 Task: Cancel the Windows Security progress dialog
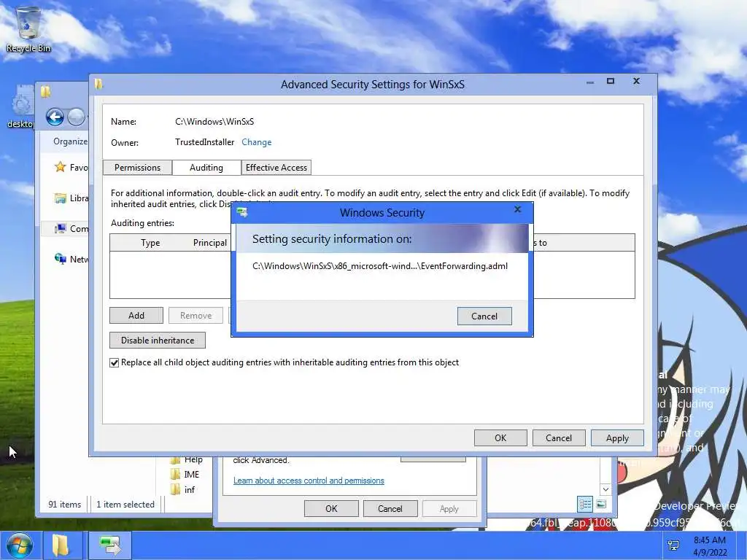tap(484, 316)
